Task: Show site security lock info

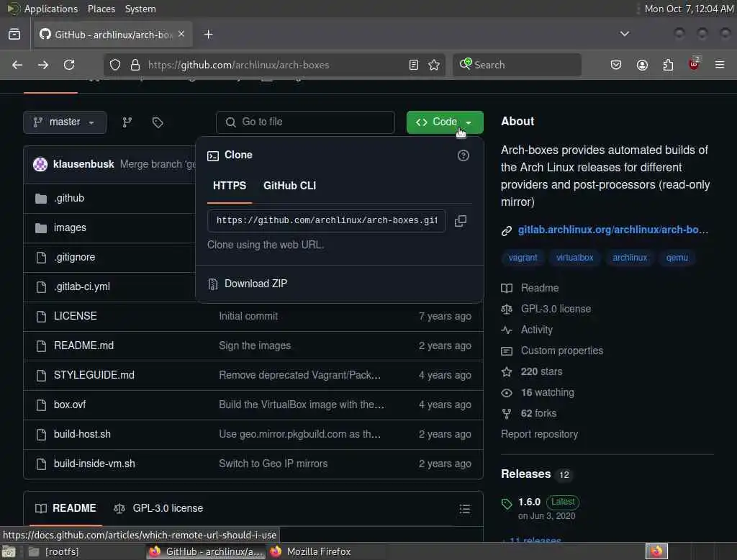Action: click(135, 65)
